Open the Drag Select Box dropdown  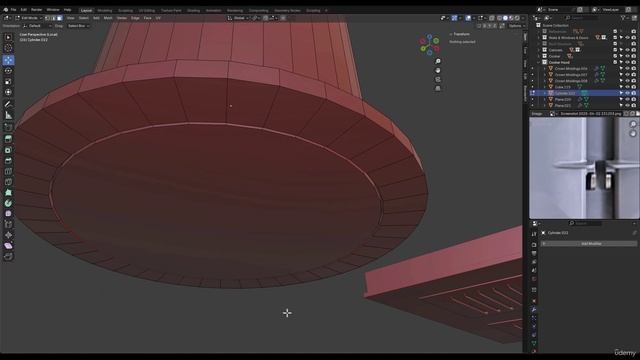click(78, 26)
